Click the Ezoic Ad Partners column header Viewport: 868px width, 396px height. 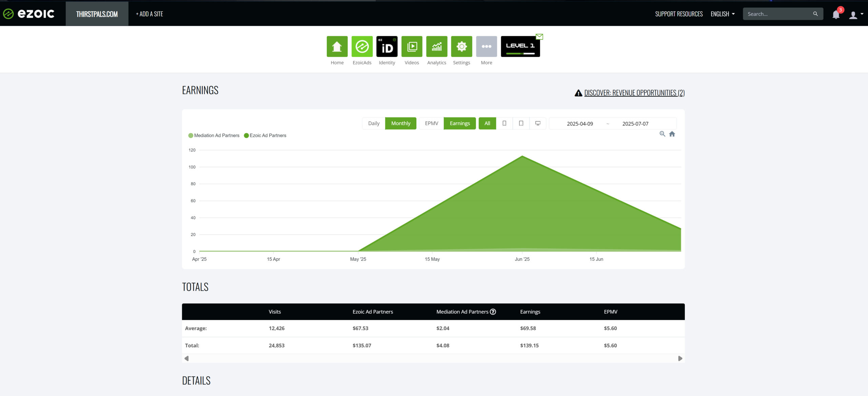click(x=373, y=312)
